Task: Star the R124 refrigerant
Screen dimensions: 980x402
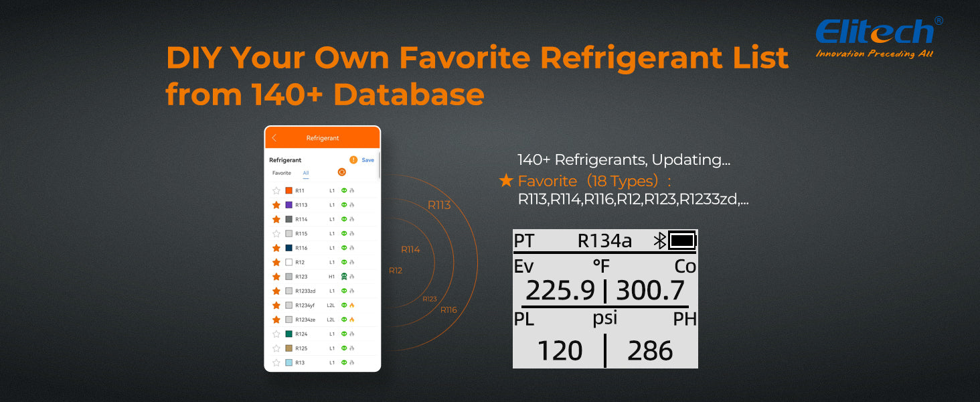Action: point(276,334)
